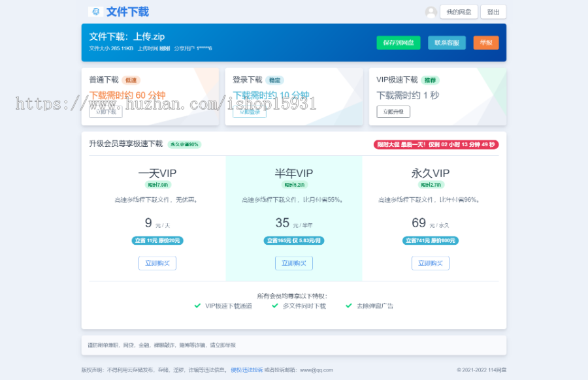
Task: Click the 限时5.2折 discount tag
Action: pos(295,185)
